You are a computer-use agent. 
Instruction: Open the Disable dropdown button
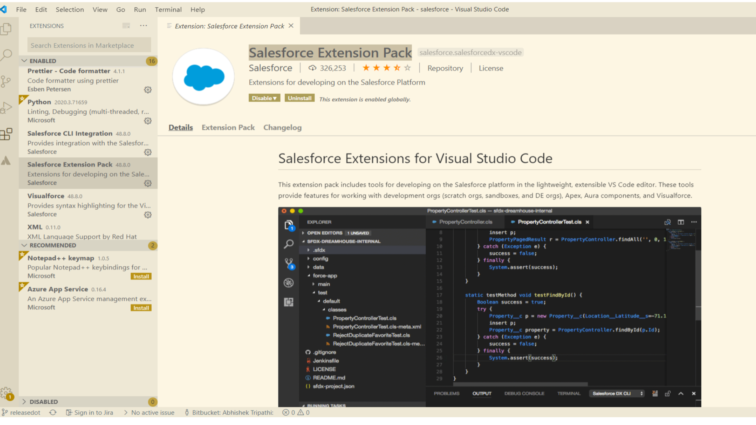point(264,98)
